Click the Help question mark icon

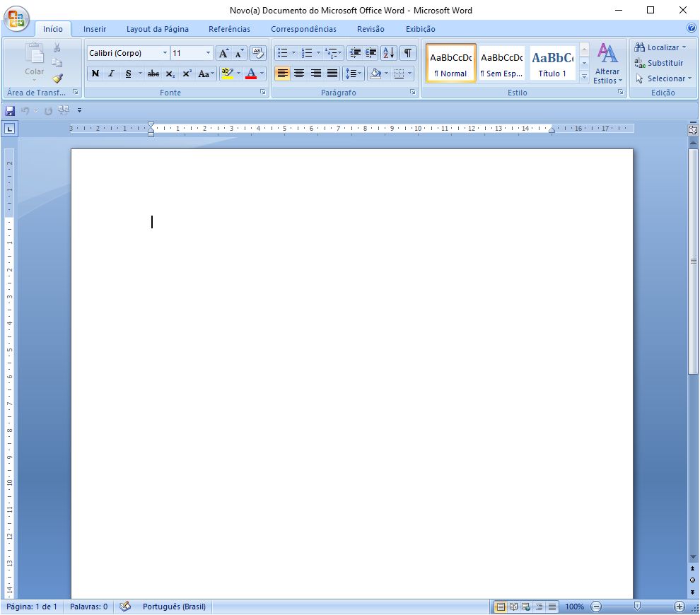point(692,28)
